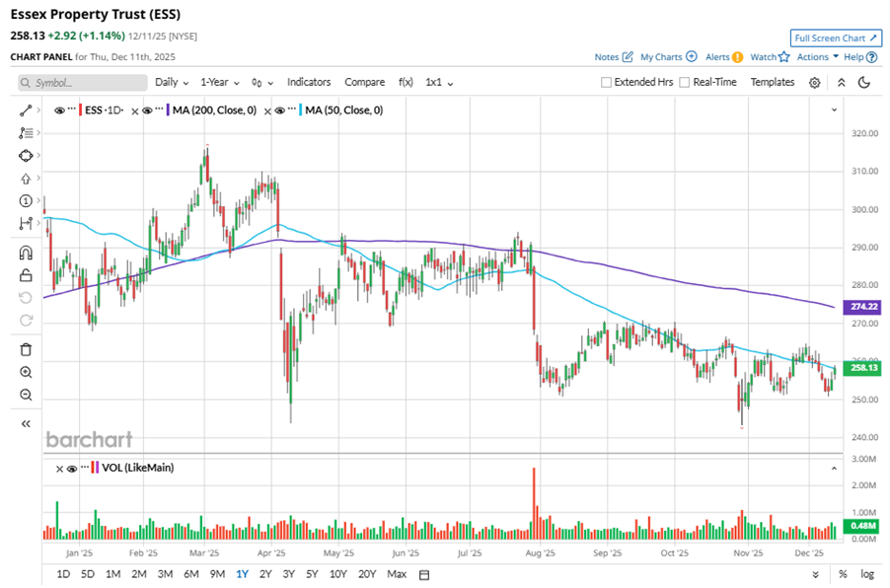Click the 274.22 MA price label
The height and width of the screenshot is (588, 890).
coord(863,307)
